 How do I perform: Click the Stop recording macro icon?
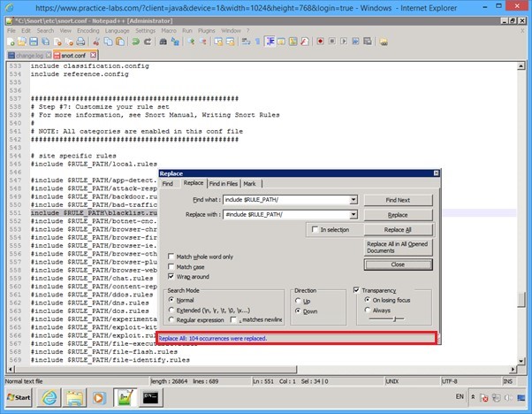(x=331, y=42)
